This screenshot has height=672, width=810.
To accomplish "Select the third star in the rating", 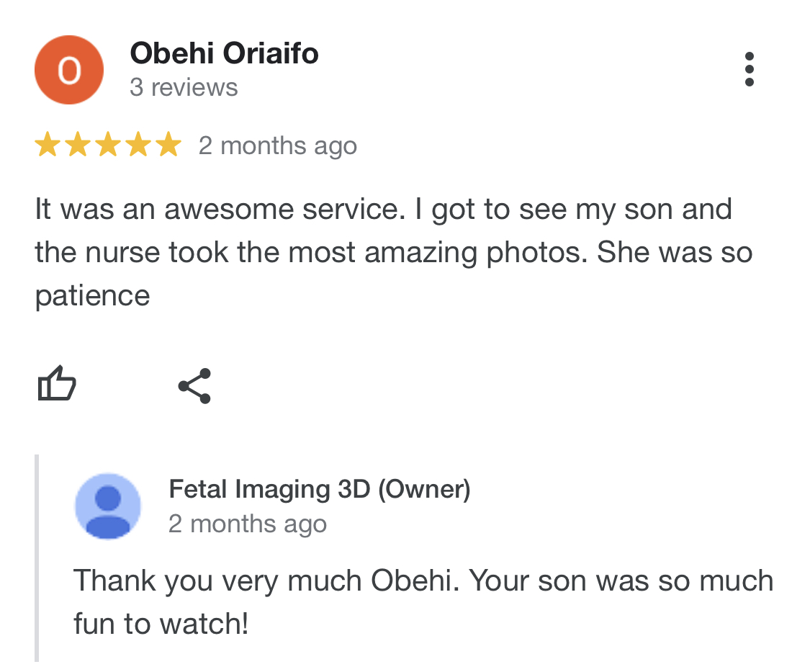I will tap(108, 145).
